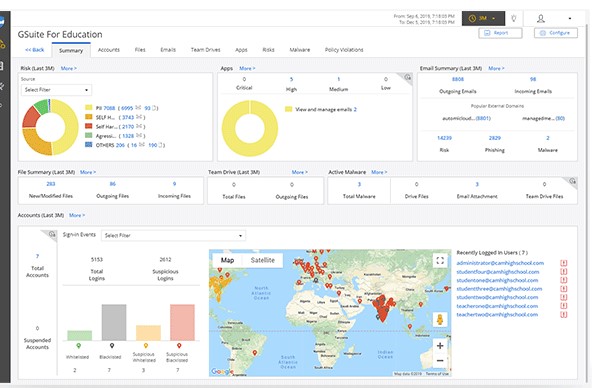The image size is (592, 388).
Task: Click the lightbulb tips icon
Action: coord(513,18)
